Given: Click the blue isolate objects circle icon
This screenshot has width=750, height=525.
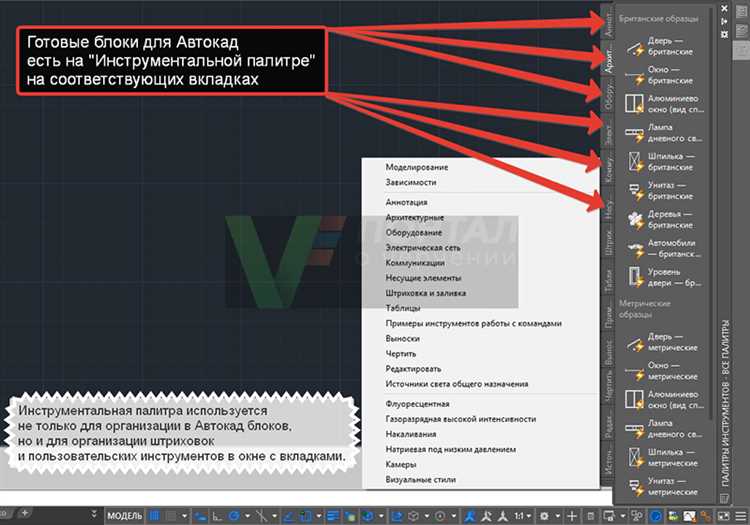Looking at the screenshot, I should [656, 516].
